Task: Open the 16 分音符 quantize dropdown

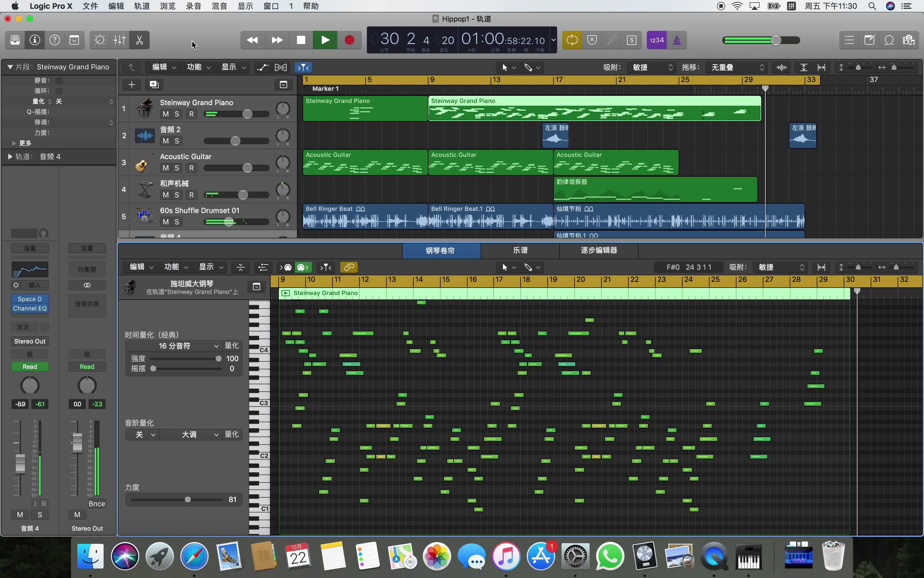Action: [x=174, y=346]
